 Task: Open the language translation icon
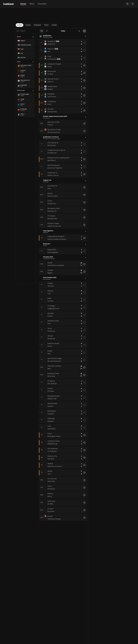click(127, 4)
